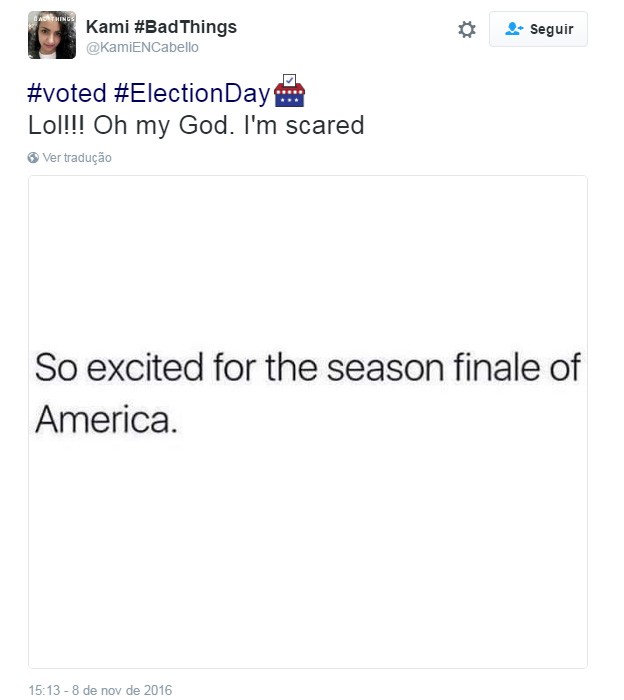Open the #ElectionDay hashtag
Viewport: 624px width, 700px height.
coord(192,94)
